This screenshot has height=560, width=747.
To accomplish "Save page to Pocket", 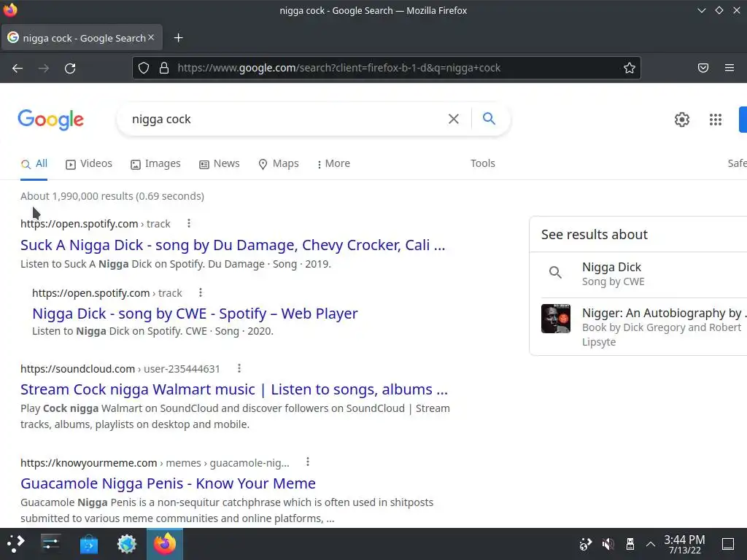I will coord(703,68).
